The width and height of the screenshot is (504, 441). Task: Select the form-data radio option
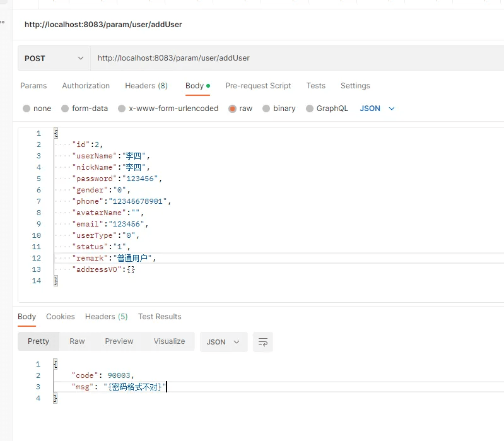(x=65, y=109)
